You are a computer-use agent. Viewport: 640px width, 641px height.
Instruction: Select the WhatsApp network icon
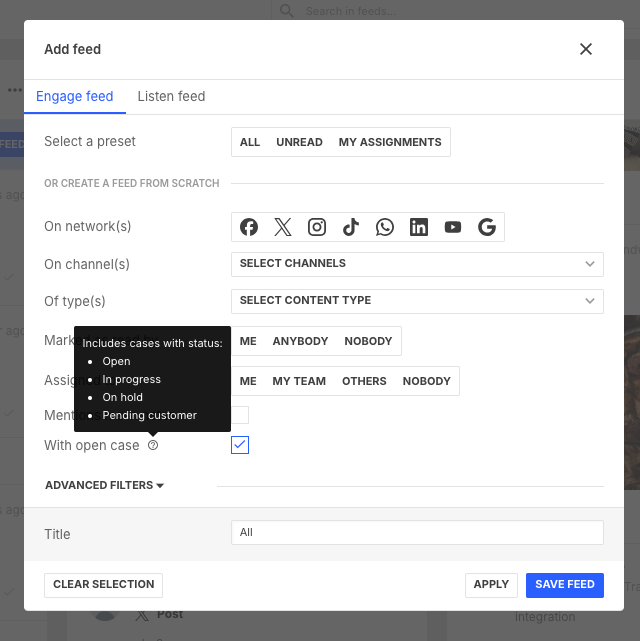pos(385,227)
